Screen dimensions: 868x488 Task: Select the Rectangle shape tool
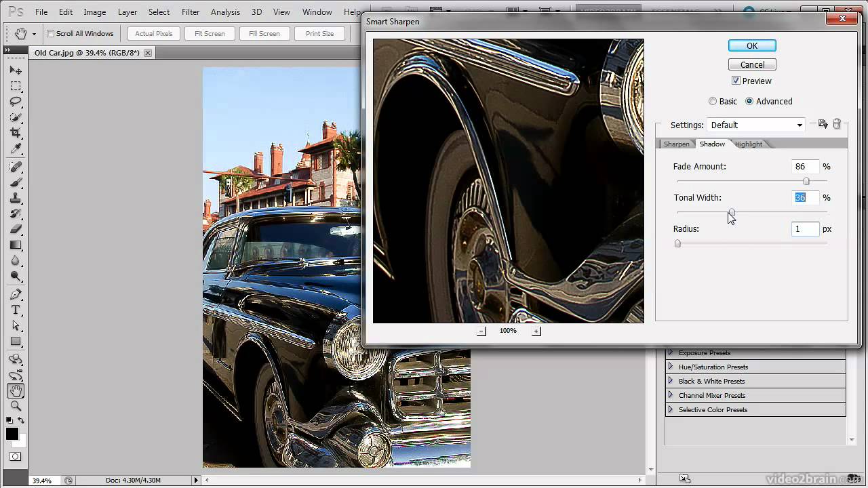coord(16,341)
